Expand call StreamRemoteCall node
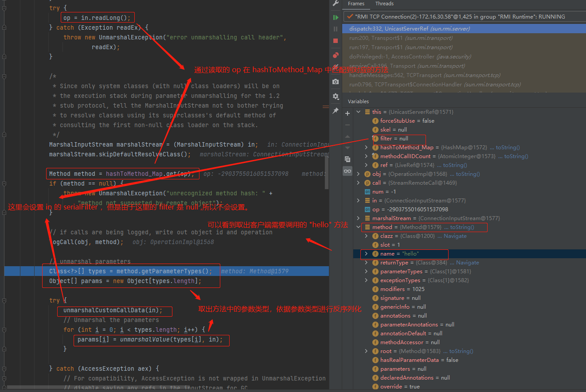 pyautogui.click(x=359, y=183)
